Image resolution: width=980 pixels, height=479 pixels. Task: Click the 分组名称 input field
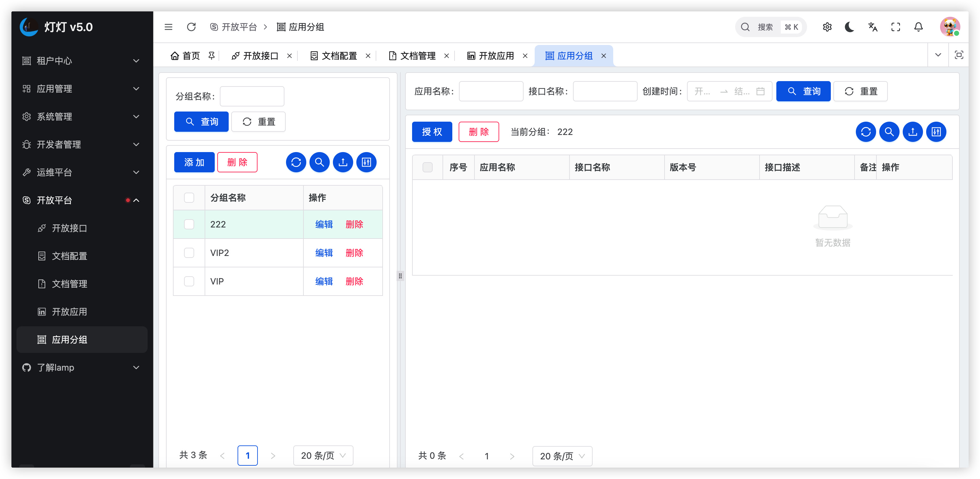pos(252,96)
